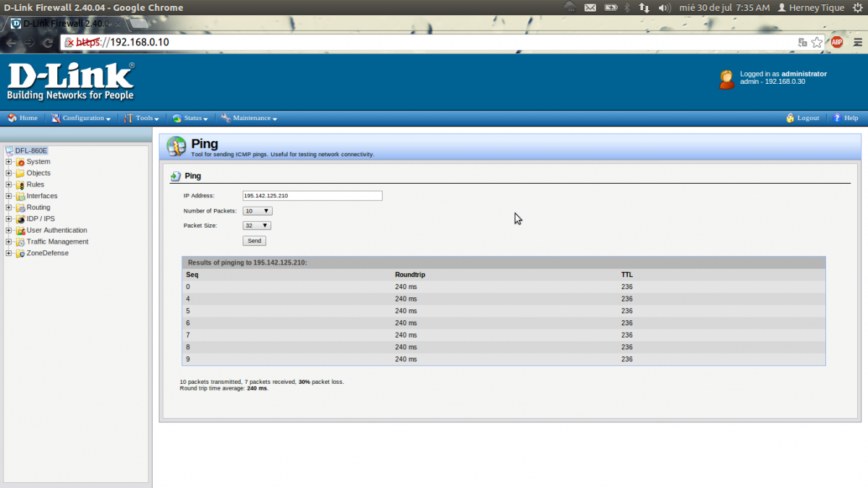The width and height of the screenshot is (868, 488).
Task: Select the DFL-860E root node
Action: 31,150
